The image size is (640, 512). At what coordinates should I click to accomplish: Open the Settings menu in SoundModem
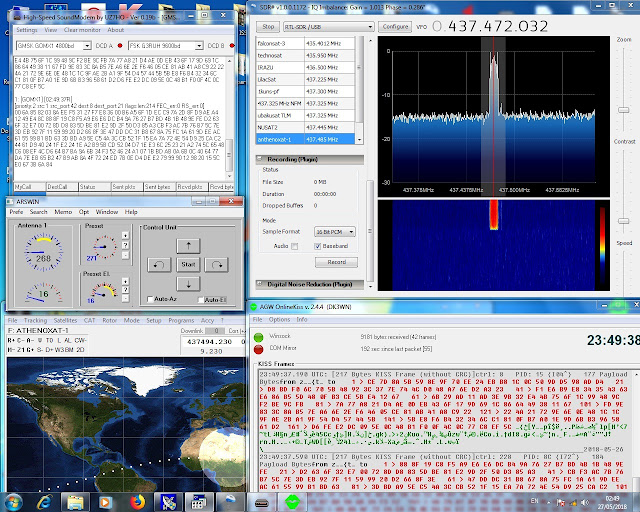point(27,30)
